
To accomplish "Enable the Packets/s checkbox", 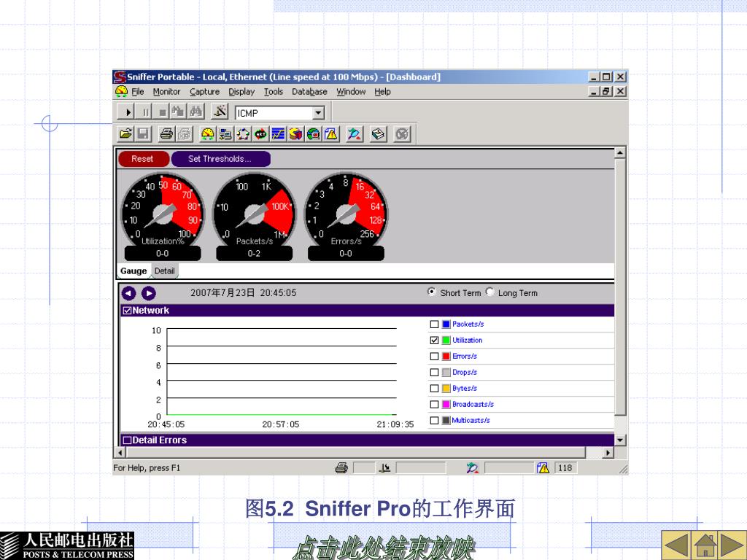I will tap(434, 324).
